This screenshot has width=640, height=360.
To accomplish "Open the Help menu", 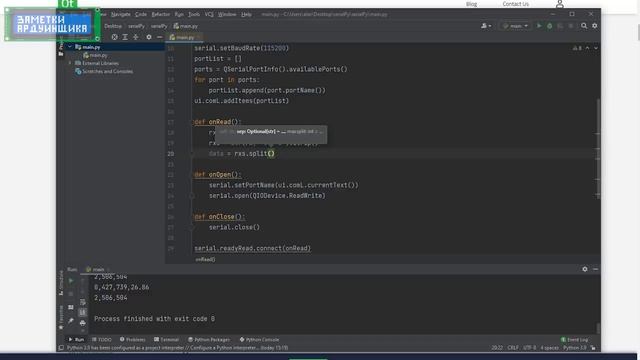I will point(246,14).
